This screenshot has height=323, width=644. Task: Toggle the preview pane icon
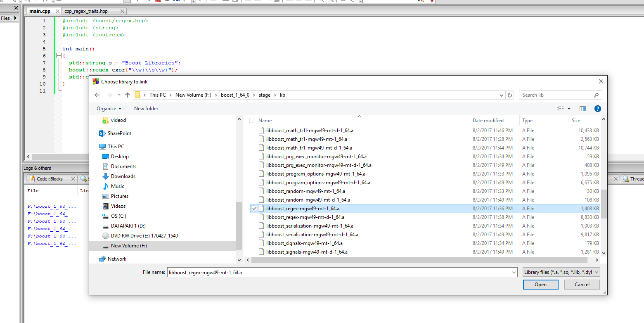583,109
